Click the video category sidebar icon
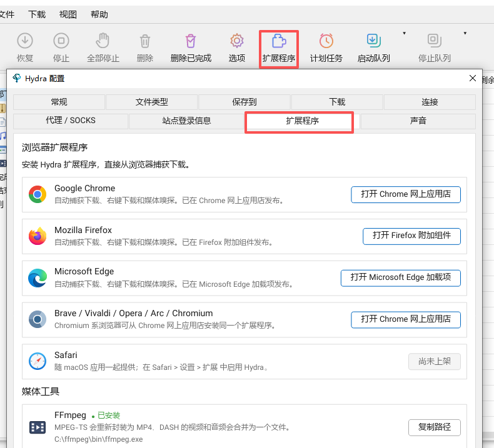The image size is (494, 448). [x=3, y=164]
